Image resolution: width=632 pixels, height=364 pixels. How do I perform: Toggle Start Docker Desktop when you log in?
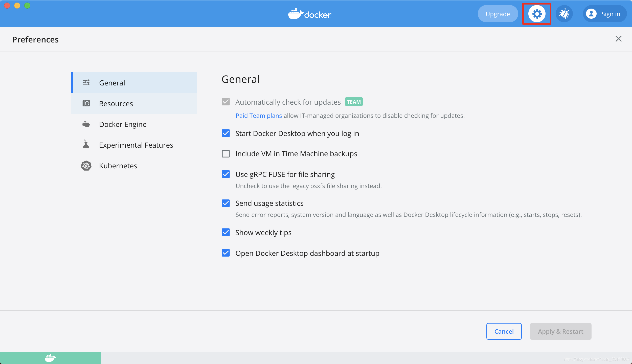226,133
